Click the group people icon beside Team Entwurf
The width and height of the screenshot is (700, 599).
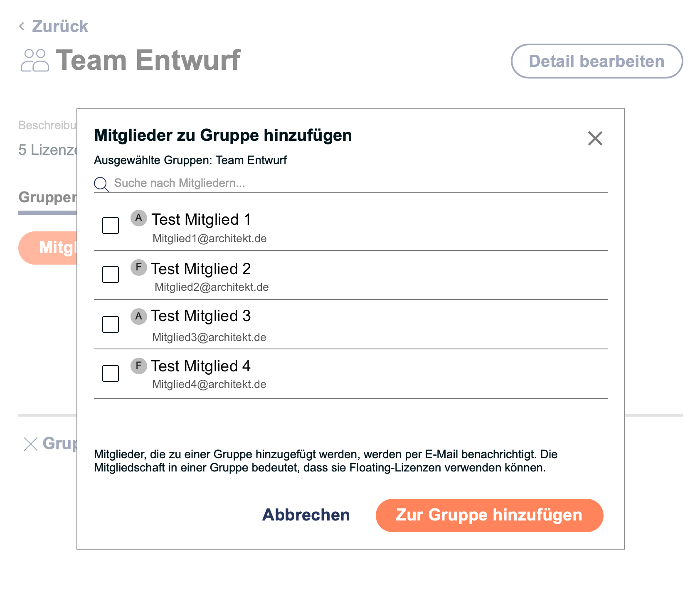tap(35, 60)
